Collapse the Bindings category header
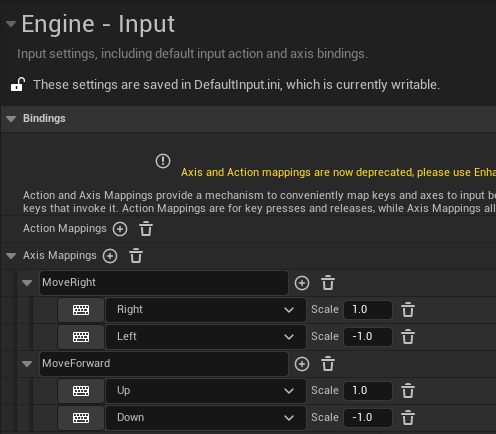 tap(11, 119)
